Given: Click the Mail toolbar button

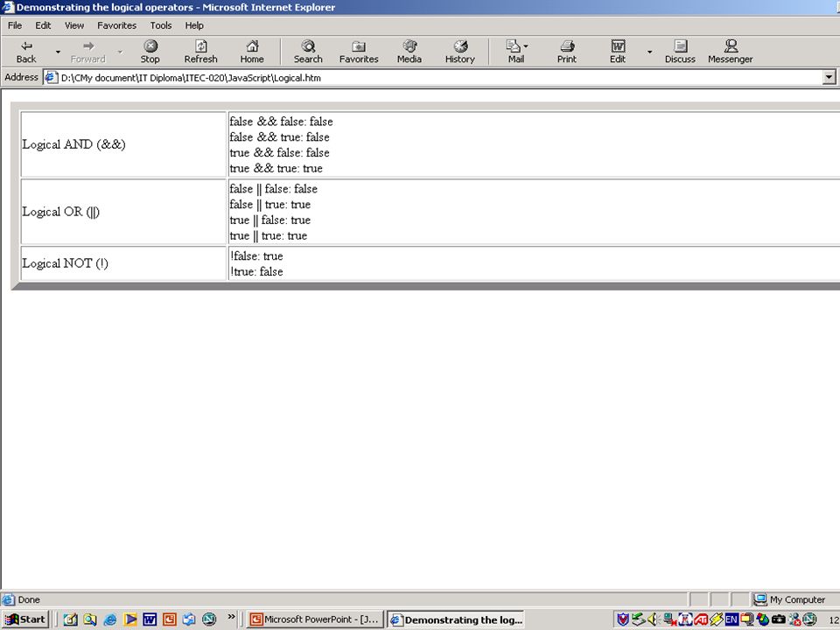Looking at the screenshot, I should coord(516,52).
